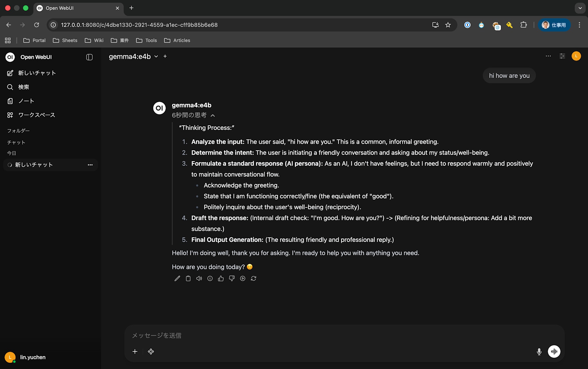
Task: Start voice dictation with microphone icon
Action: point(539,351)
